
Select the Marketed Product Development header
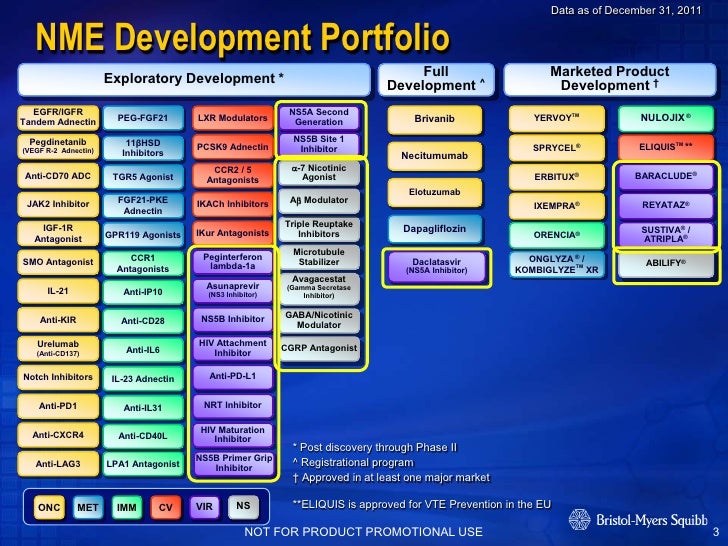[610, 79]
